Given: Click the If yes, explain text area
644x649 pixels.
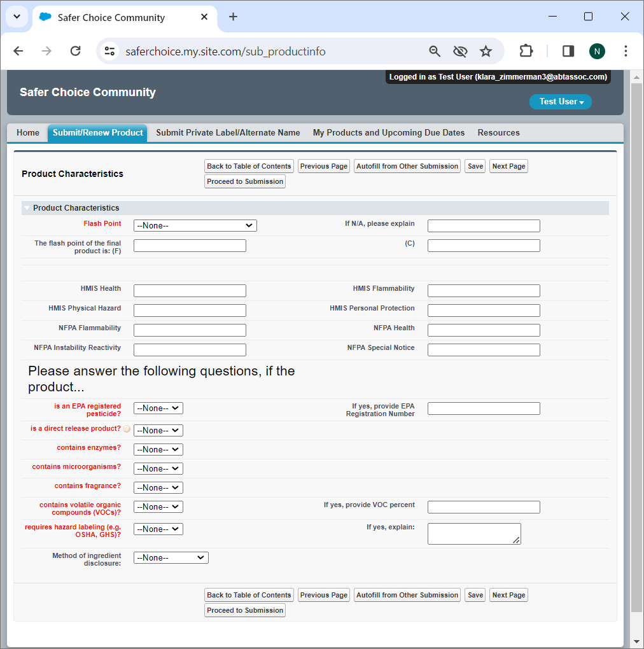Looking at the screenshot, I should (474, 534).
